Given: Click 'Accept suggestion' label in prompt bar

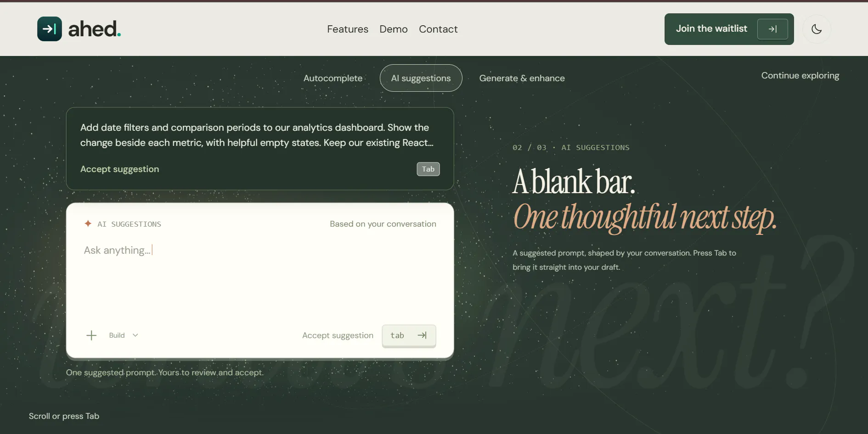Looking at the screenshot, I should tap(338, 335).
